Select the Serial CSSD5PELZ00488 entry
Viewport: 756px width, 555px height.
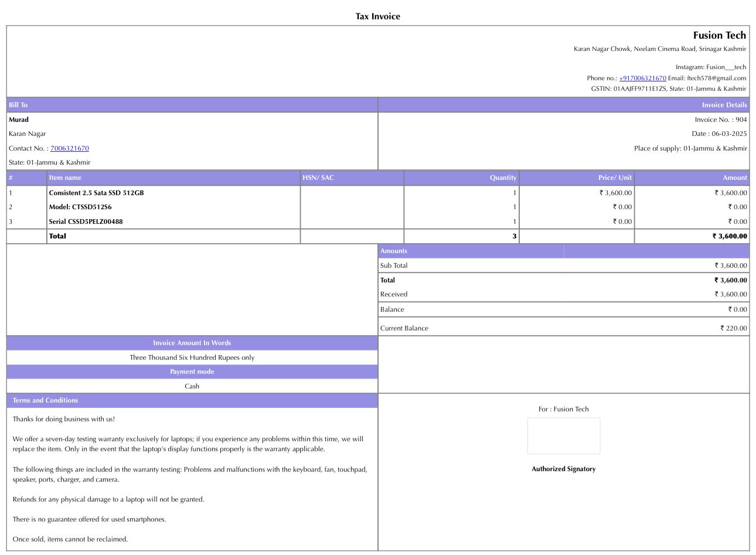coord(86,222)
